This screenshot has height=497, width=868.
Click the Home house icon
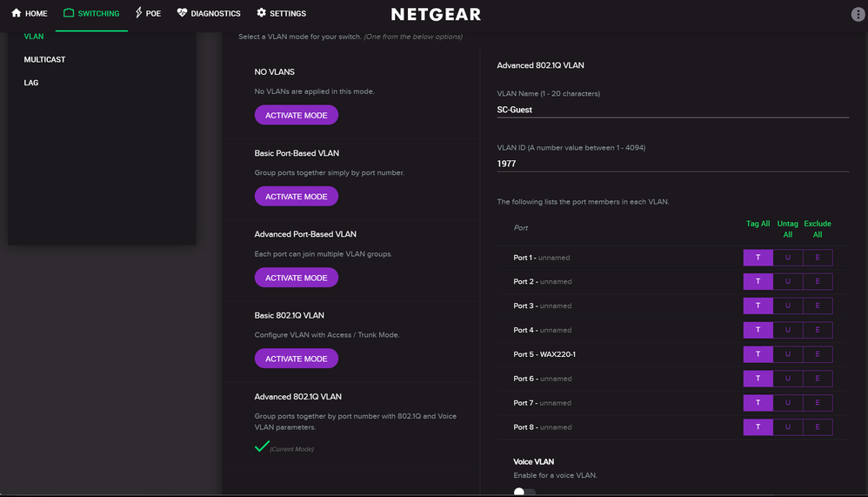click(16, 14)
